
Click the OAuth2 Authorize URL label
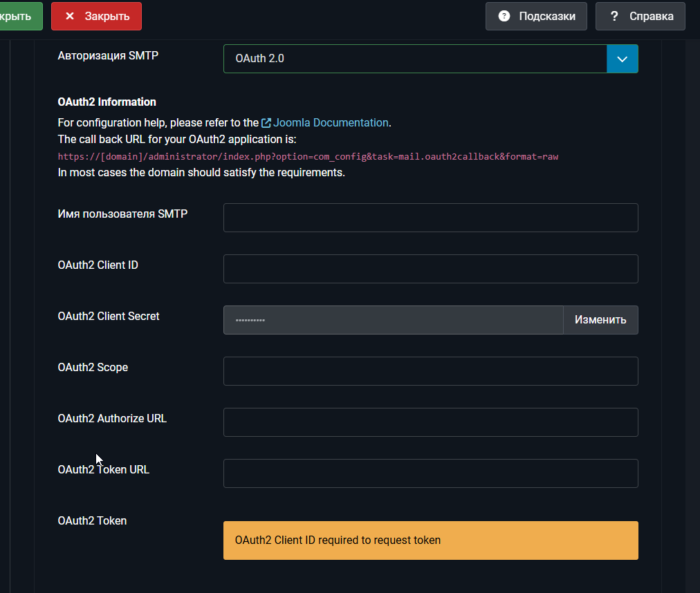coord(112,419)
